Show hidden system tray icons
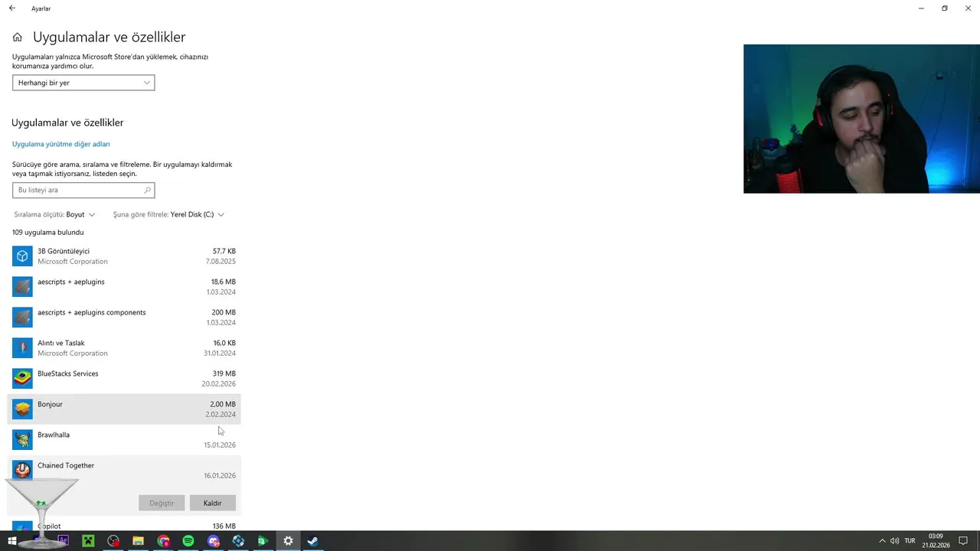The width and height of the screenshot is (980, 551). coord(881,541)
